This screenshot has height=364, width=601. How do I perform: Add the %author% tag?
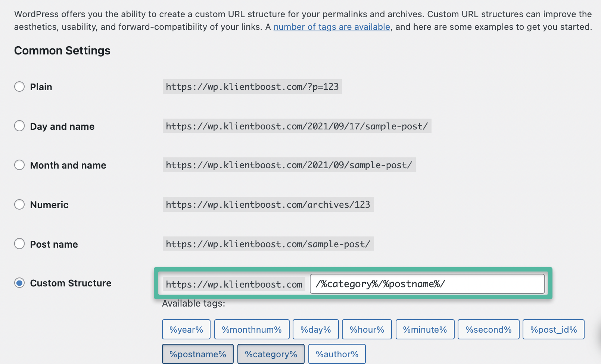pyautogui.click(x=337, y=354)
